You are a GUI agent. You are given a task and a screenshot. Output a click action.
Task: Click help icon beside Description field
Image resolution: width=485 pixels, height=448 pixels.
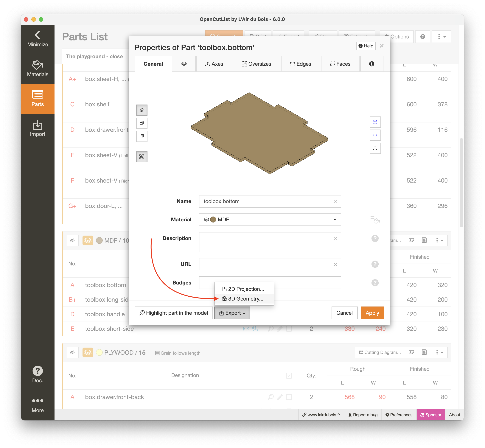coord(375,238)
